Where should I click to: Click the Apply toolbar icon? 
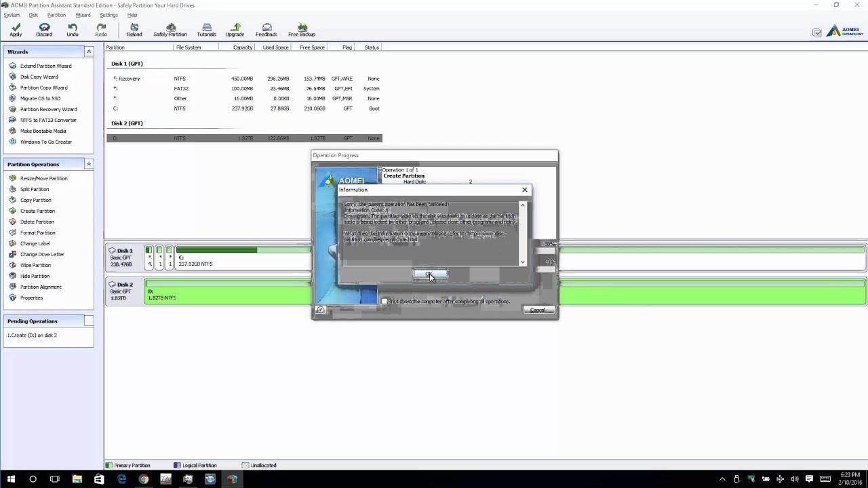point(16,30)
